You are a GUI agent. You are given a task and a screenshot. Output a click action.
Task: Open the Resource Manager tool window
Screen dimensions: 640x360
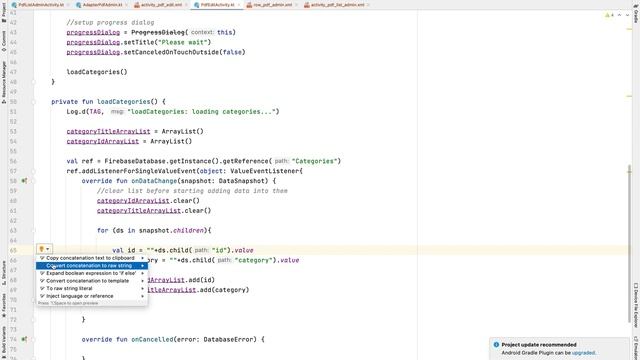click(x=4, y=82)
